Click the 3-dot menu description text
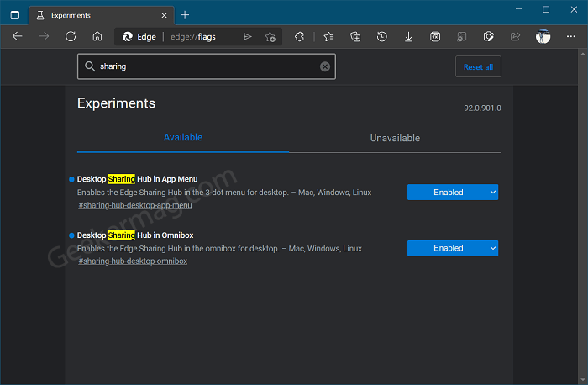Viewport: 588px width, 385px height. click(224, 192)
